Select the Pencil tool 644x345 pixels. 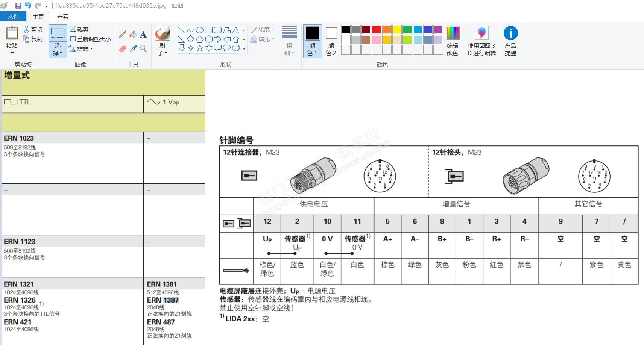(122, 35)
